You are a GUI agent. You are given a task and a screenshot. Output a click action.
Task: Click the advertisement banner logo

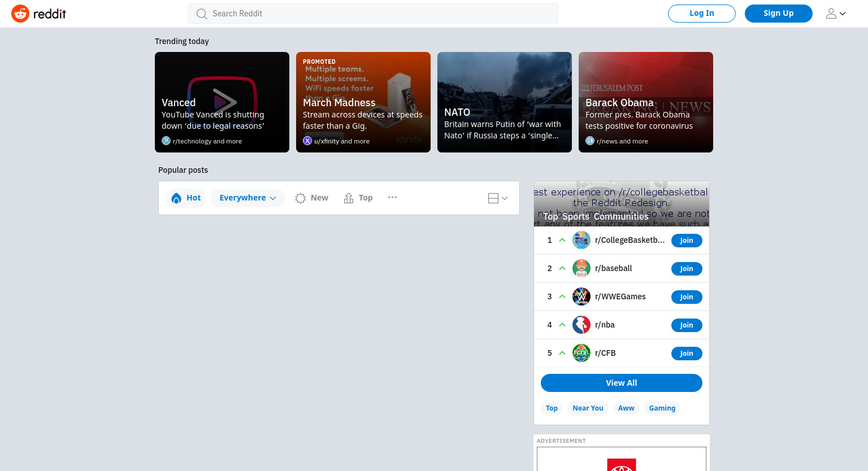[622, 464]
